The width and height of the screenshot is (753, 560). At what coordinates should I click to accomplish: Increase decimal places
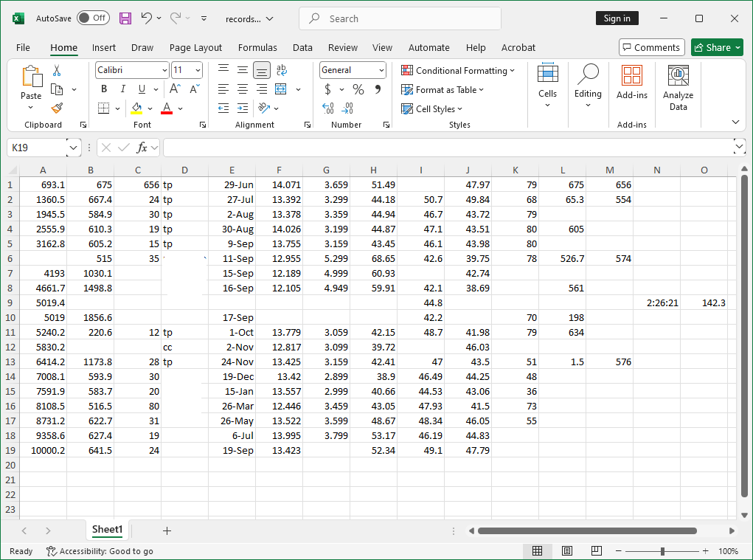click(328, 108)
